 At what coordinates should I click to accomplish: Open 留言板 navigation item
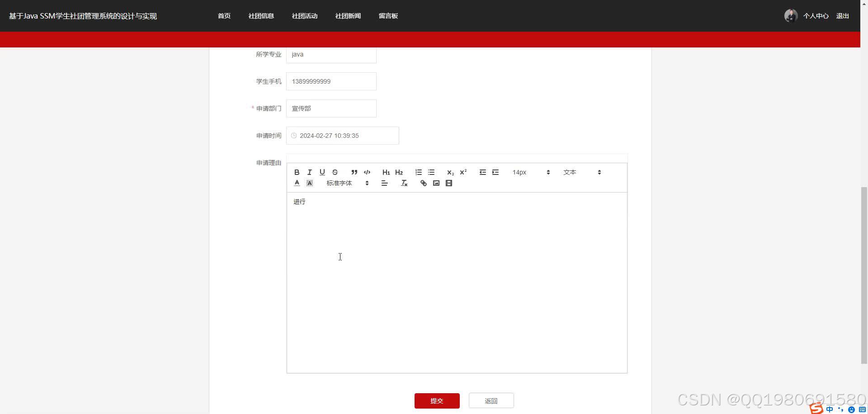[388, 16]
